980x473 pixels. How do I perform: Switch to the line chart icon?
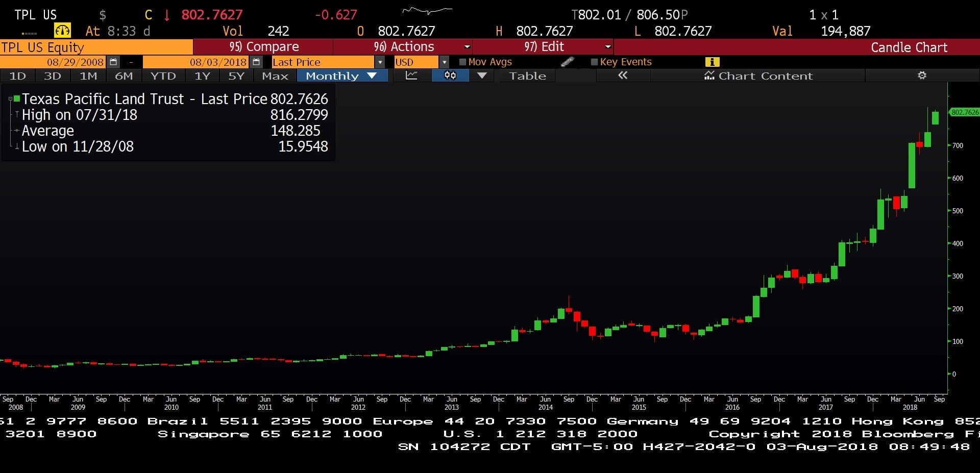[x=411, y=76]
